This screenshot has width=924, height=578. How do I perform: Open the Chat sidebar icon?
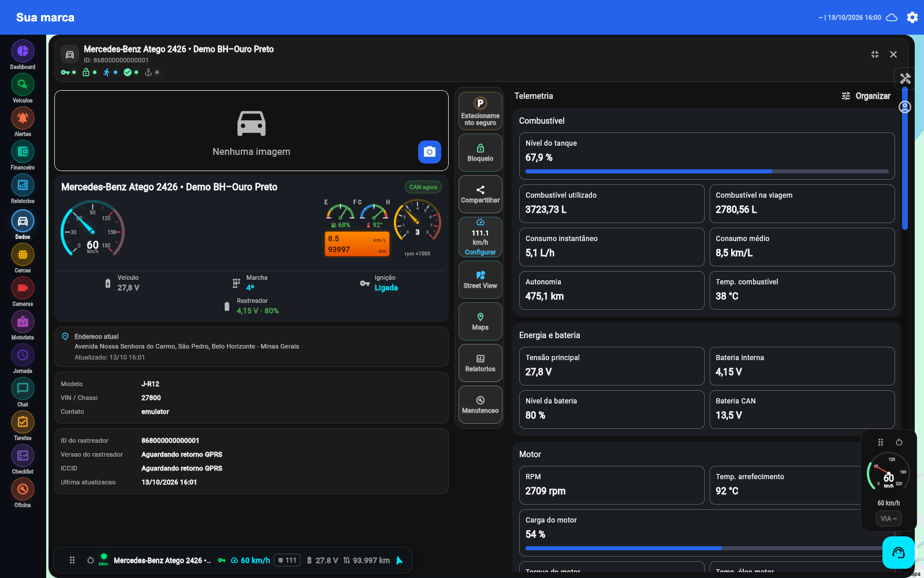point(23,388)
